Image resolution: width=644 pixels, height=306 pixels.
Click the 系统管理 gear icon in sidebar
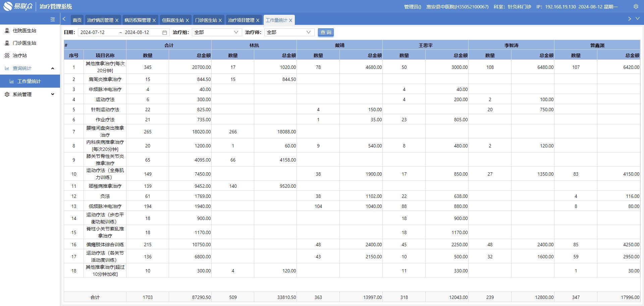[7, 94]
